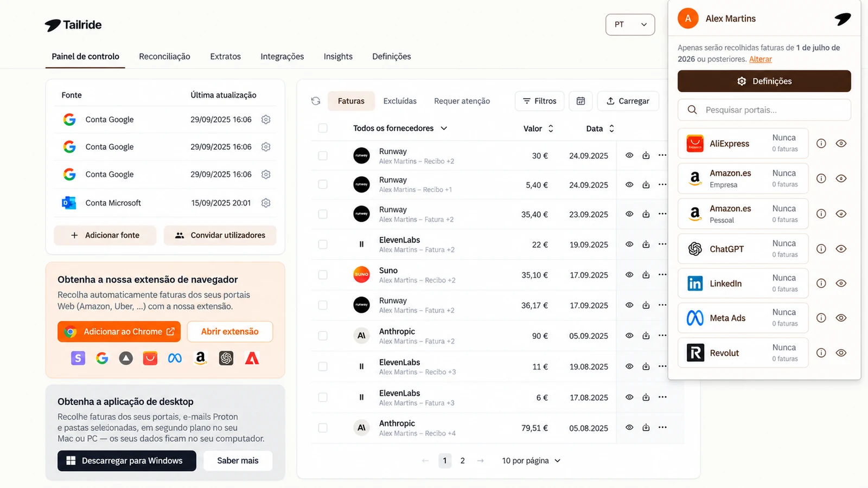
Task: Open the calendar date filter icon
Action: [580, 101]
